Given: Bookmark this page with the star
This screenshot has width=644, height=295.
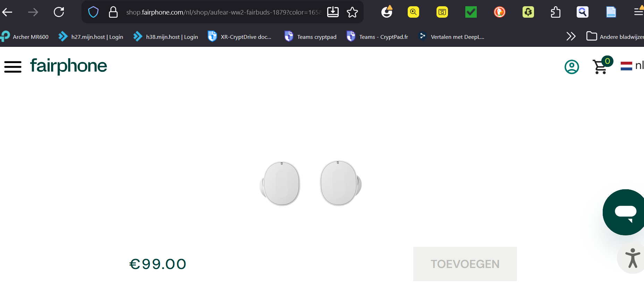Looking at the screenshot, I should pyautogui.click(x=352, y=12).
